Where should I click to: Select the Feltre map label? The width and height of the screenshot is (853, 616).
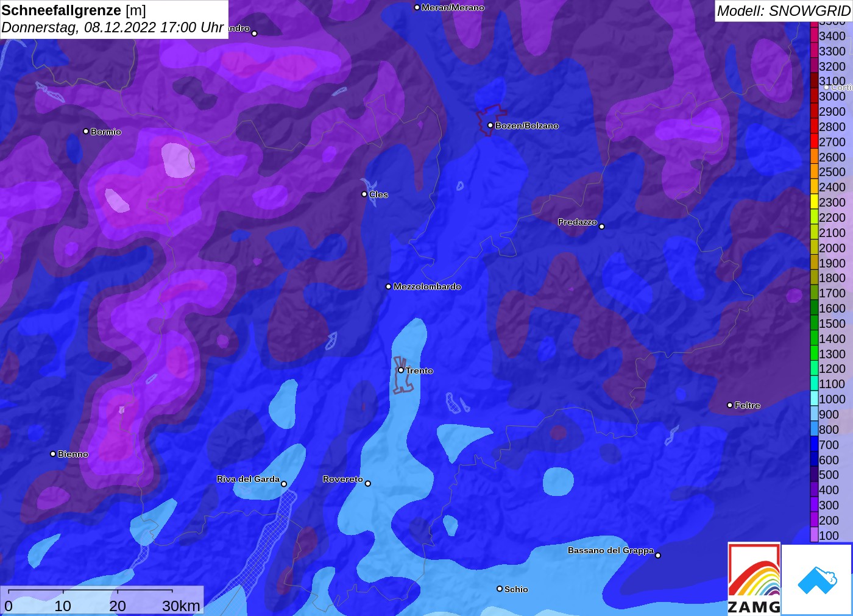coord(747,405)
